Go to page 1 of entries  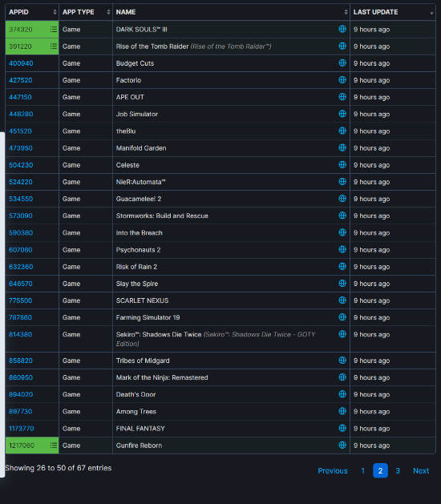click(363, 470)
